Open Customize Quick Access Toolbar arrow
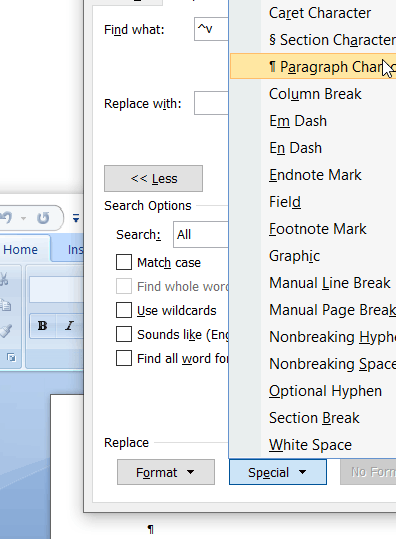 point(76,218)
